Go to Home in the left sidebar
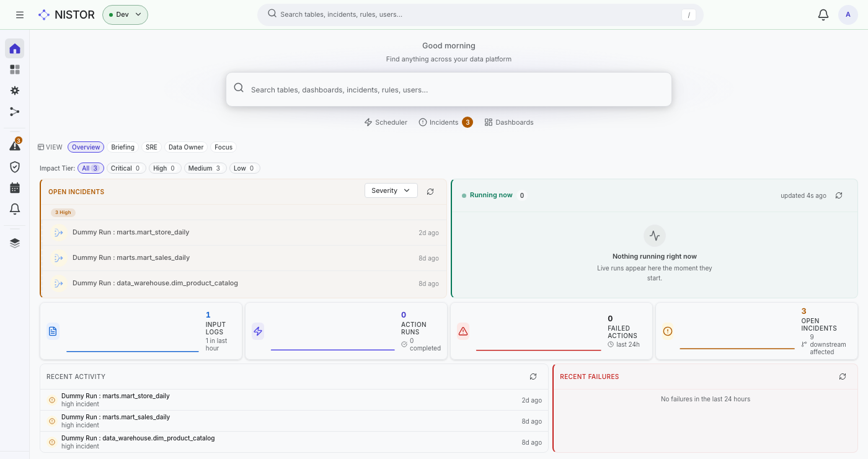Viewport: 868px width, 459px height. pyautogui.click(x=15, y=48)
